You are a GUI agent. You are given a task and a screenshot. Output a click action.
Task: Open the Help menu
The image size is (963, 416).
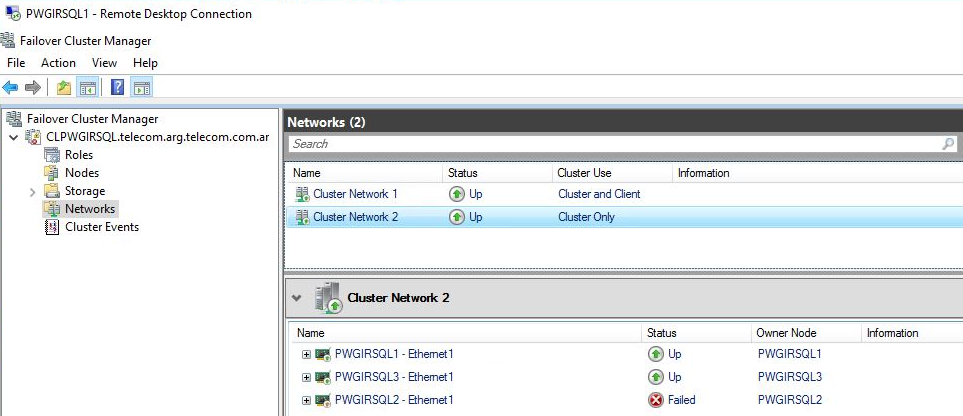pyautogui.click(x=146, y=63)
